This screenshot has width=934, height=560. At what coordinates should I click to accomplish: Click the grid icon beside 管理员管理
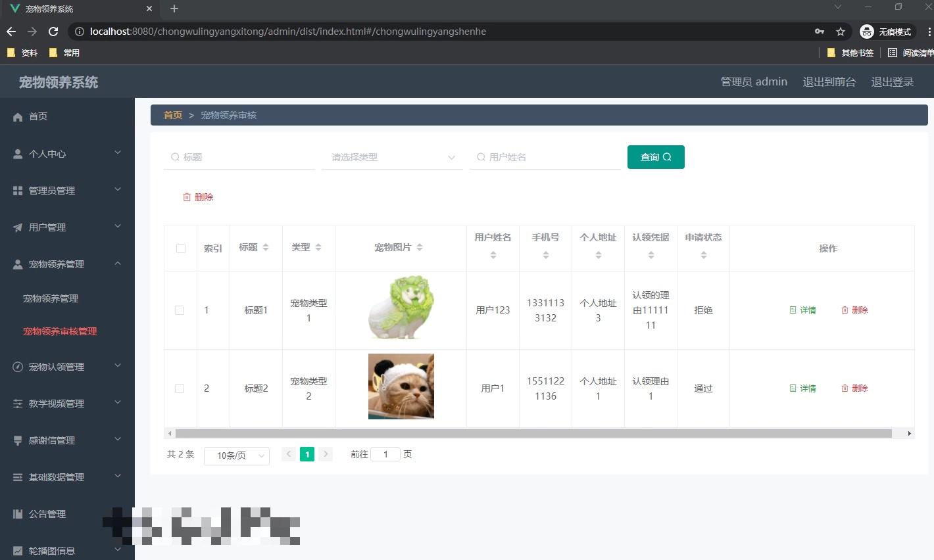point(18,191)
